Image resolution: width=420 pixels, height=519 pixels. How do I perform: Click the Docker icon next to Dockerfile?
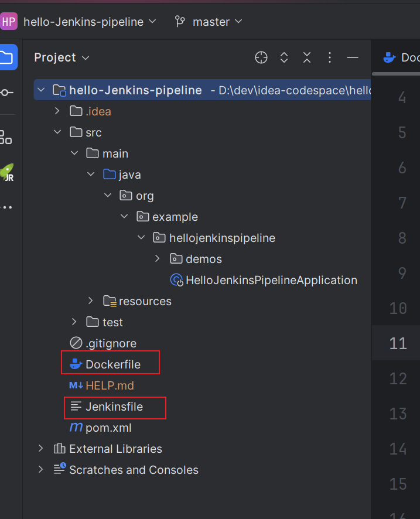pos(76,364)
